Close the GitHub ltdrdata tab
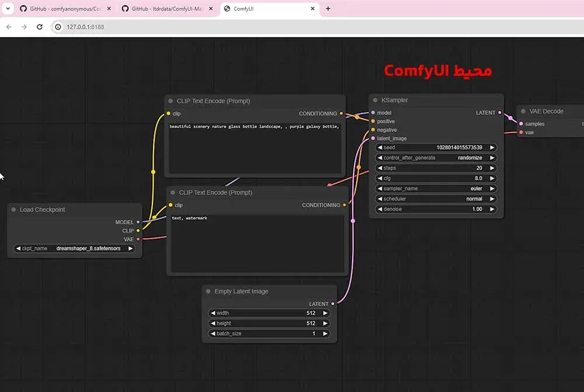584x392 pixels. pyautogui.click(x=211, y=9)
